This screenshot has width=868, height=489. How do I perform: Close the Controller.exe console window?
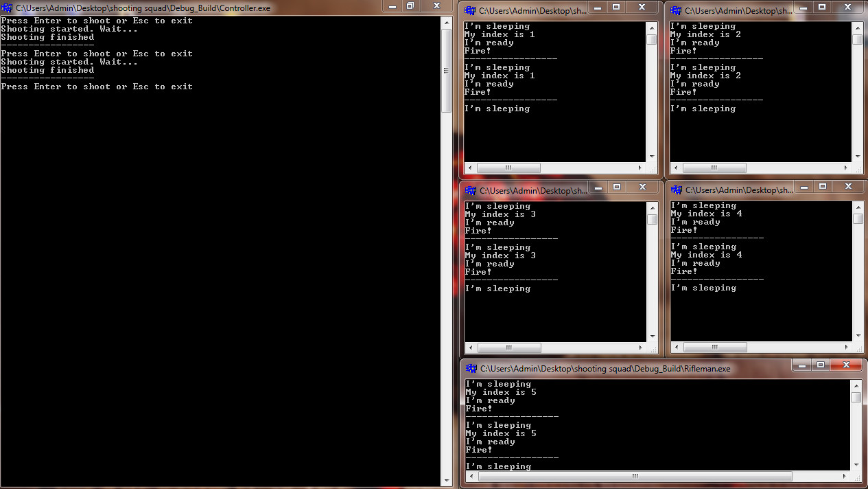pyautogui.click(x=436, y=6)
